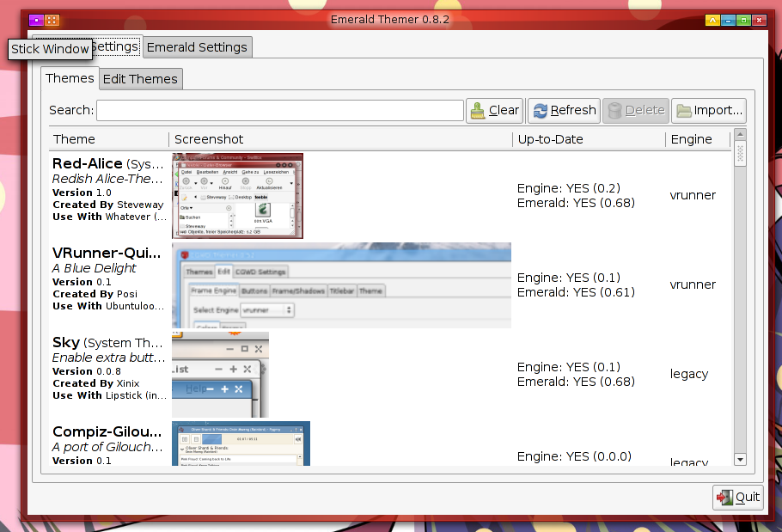Click the scrollbar up arrow
The height and width of the screenshot is (532, 782).
(x=740, y=134)
